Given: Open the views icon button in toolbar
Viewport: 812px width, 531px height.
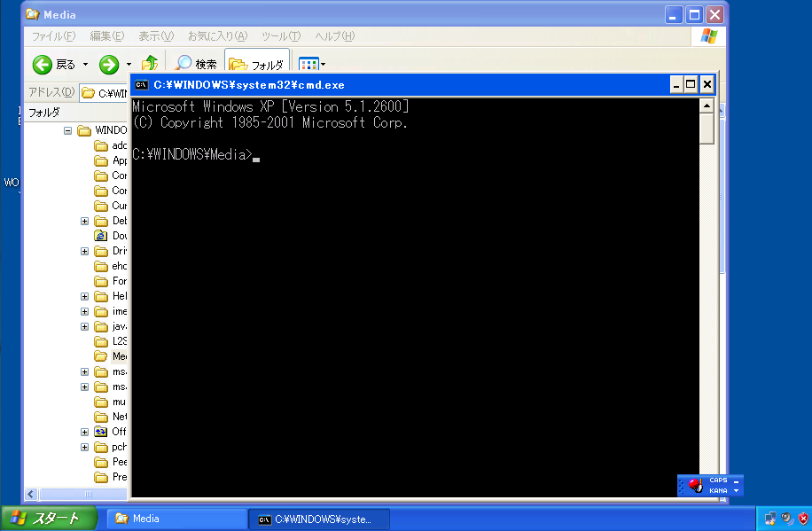Looking at the screenshot, I should (x=308, y=64).
